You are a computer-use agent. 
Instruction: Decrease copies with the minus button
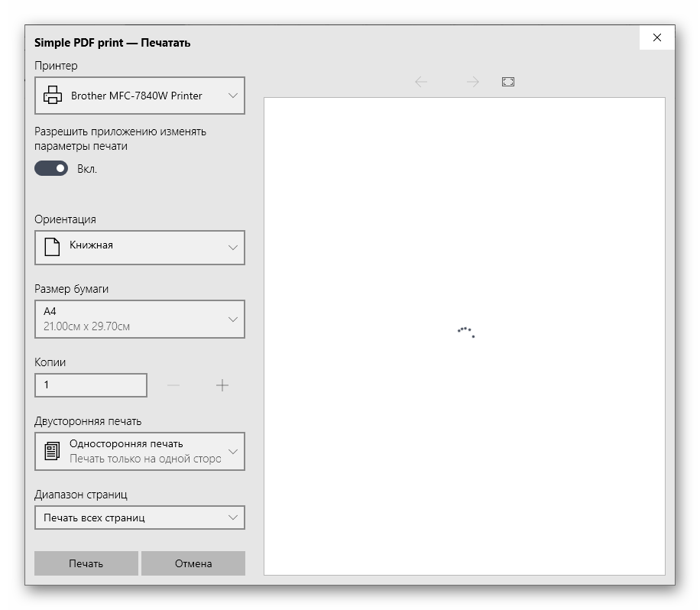pyautogui.click(x=173, y=385)
